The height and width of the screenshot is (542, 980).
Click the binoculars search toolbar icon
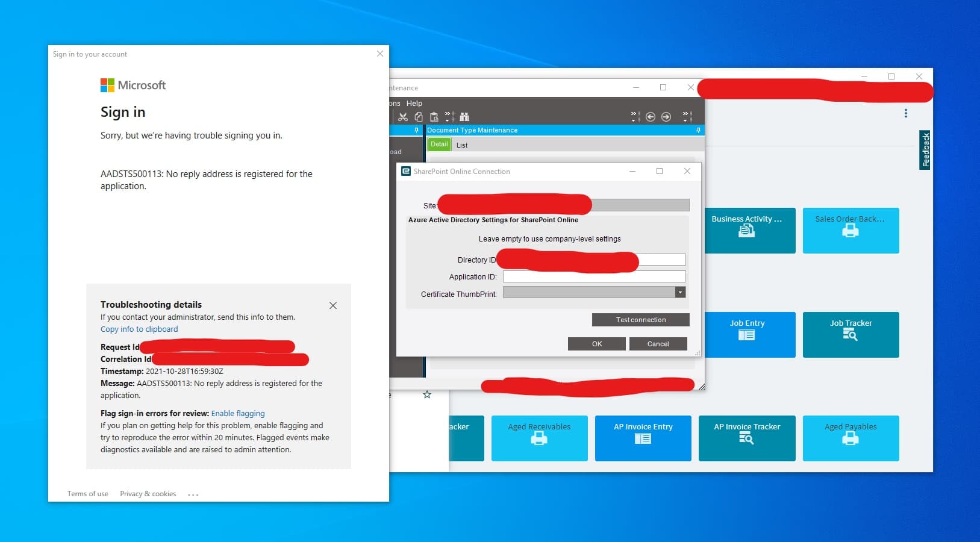[x=464, y=117]
